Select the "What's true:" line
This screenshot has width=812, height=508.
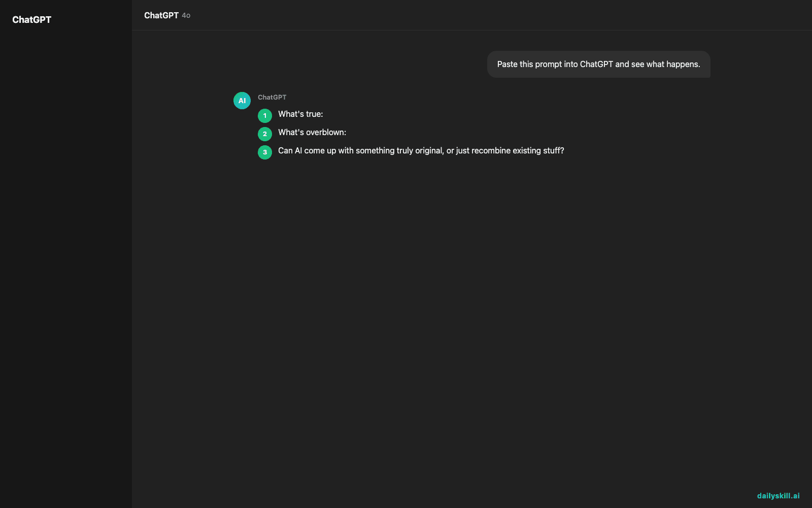(x=300, y=114)
